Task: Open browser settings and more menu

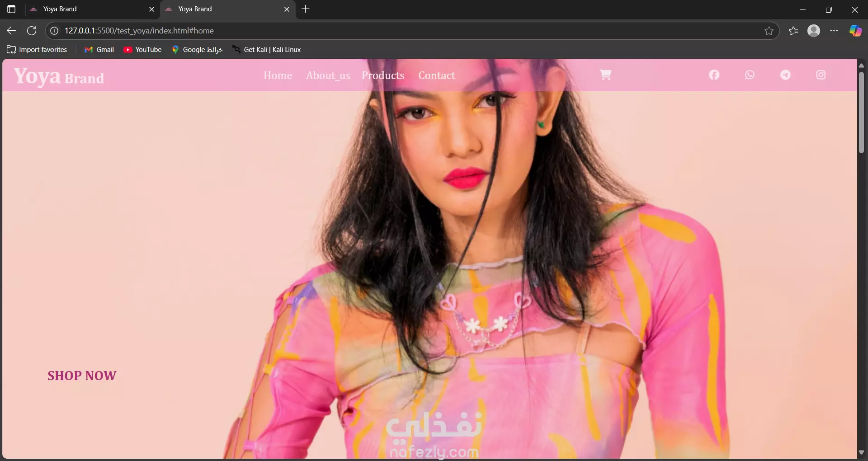Action: [x=834, y=31]
